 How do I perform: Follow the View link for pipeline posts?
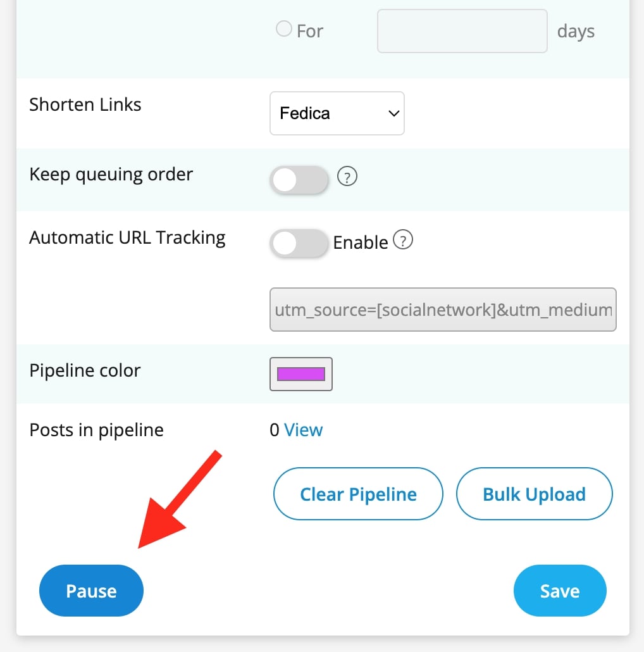[x=304, y=430]
